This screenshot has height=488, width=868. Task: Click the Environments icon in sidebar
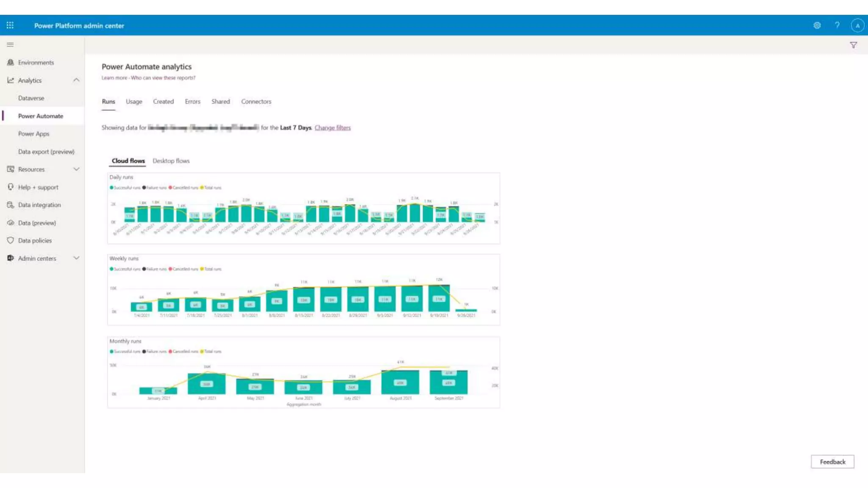11,62
